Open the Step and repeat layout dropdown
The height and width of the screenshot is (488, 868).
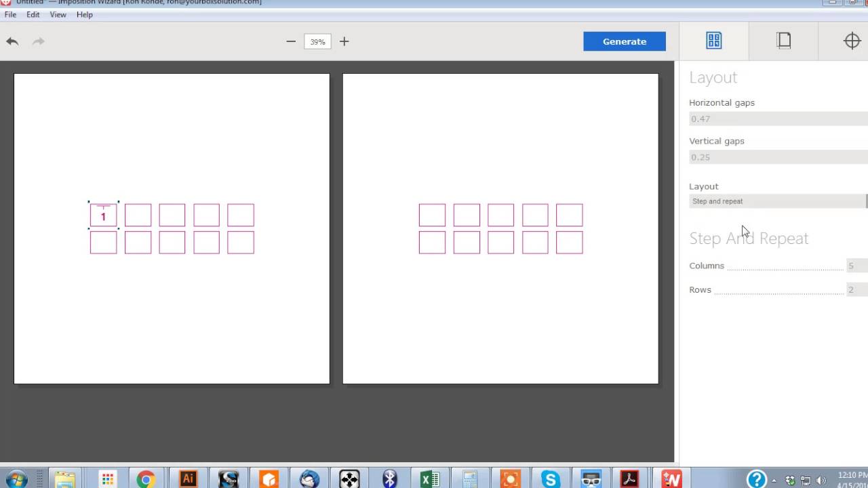[x=778, y=201]
